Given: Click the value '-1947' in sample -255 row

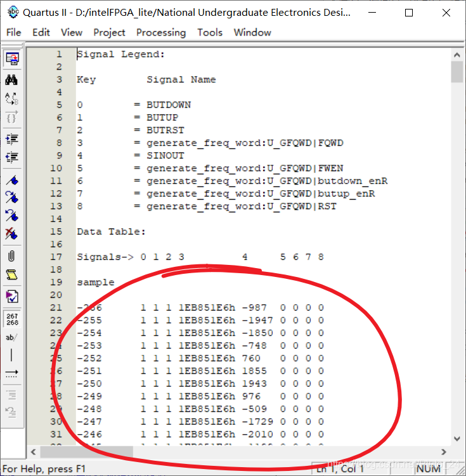Looking at the screenshot, I should [x=257, y=320].
